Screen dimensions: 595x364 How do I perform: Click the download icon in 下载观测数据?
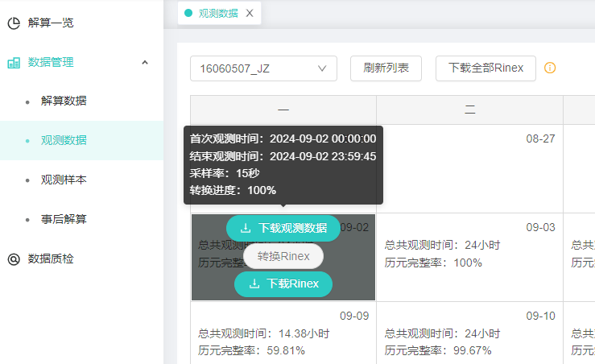[x=246, y=229]
